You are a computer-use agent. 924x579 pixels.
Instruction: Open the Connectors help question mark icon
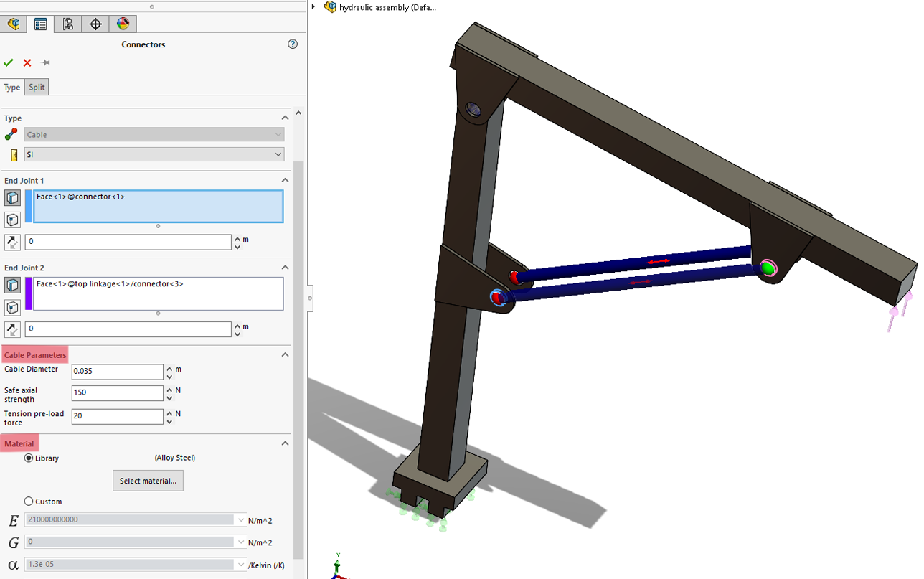(x=293, y=44)
